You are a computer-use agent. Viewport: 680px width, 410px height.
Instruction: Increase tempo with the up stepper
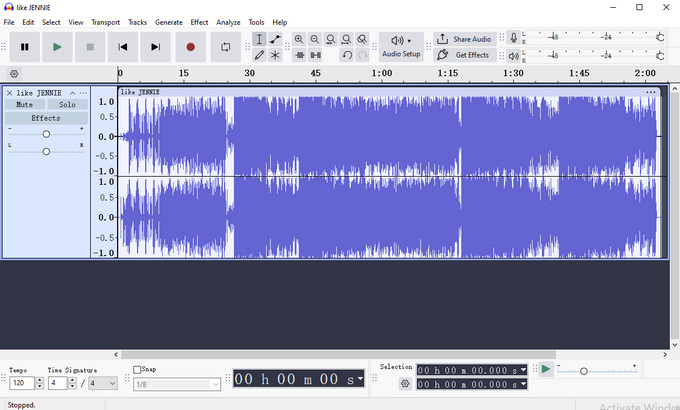(x=39, y=380)
